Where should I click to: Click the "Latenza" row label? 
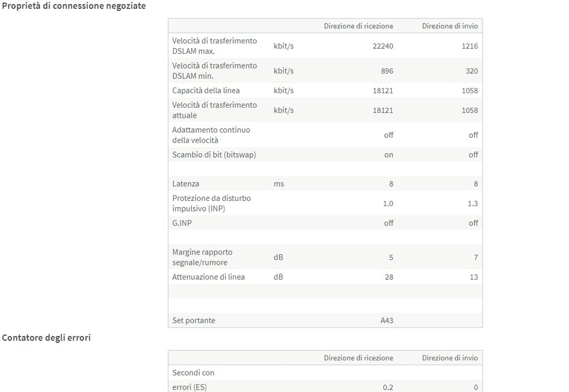point(186,184)
